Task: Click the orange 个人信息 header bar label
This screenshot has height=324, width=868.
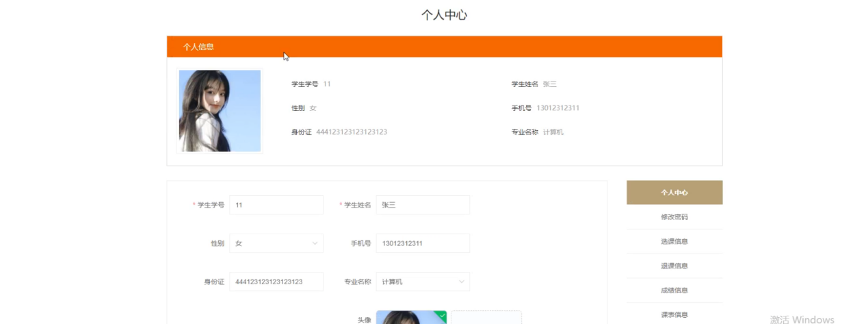Action: pyautogui.click(x=198, y=47)
